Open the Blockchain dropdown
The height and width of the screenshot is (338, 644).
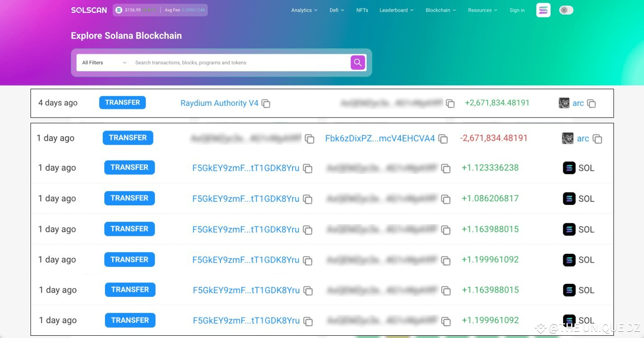coord(441,10)
